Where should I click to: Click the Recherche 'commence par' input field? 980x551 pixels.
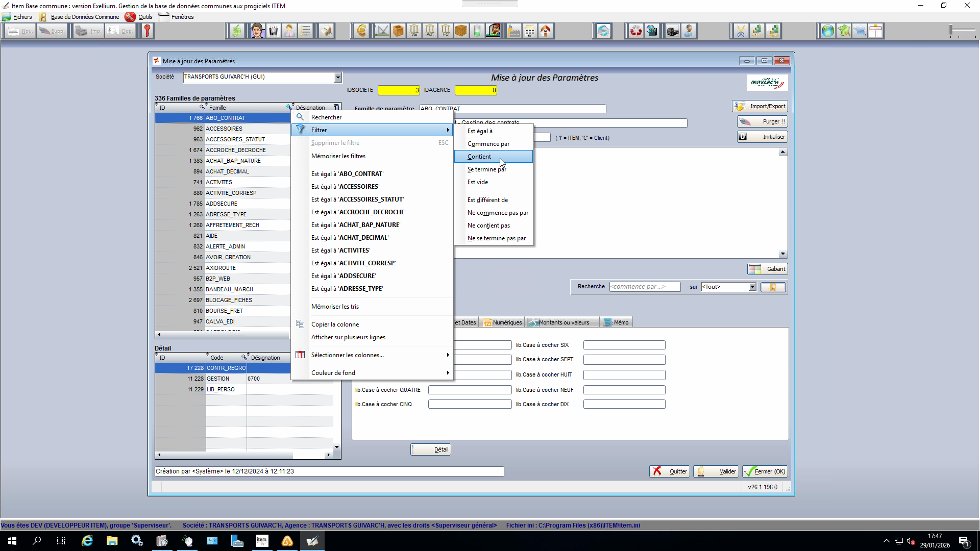[x=645, y=287]
